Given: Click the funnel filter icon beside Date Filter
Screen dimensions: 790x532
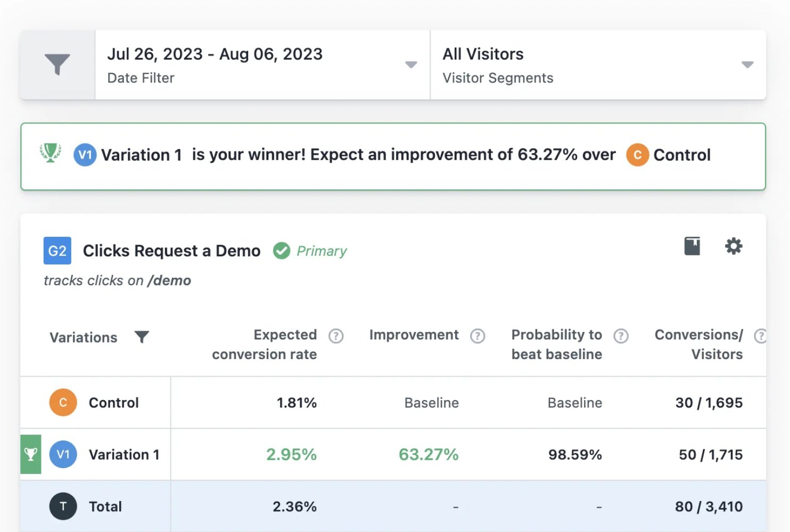Looking at the screenshot, I should pos(57,64).
